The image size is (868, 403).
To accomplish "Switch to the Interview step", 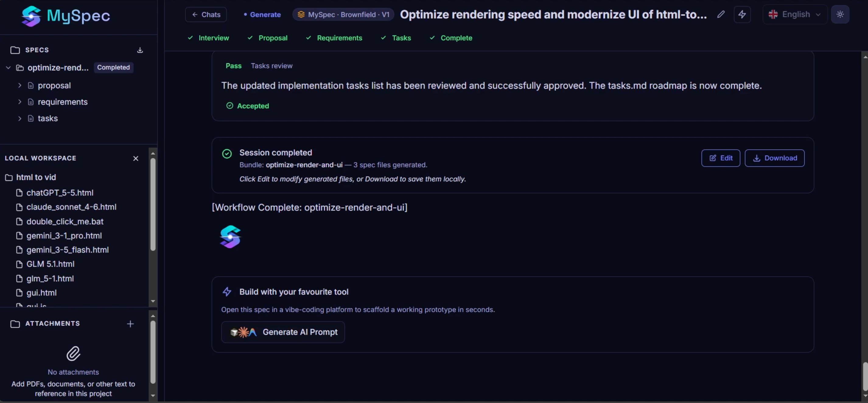I will coord(208,38).
